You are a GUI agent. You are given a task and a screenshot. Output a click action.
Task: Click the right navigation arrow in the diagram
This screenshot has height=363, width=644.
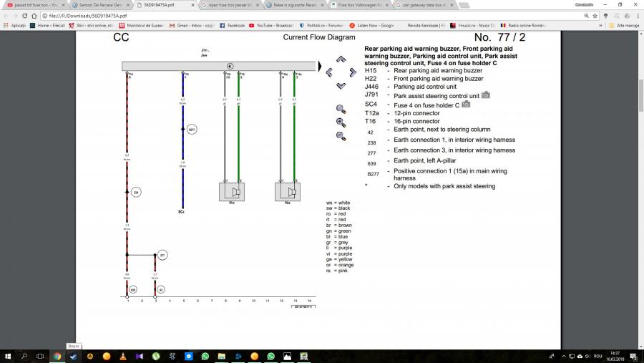pos(353,72)
